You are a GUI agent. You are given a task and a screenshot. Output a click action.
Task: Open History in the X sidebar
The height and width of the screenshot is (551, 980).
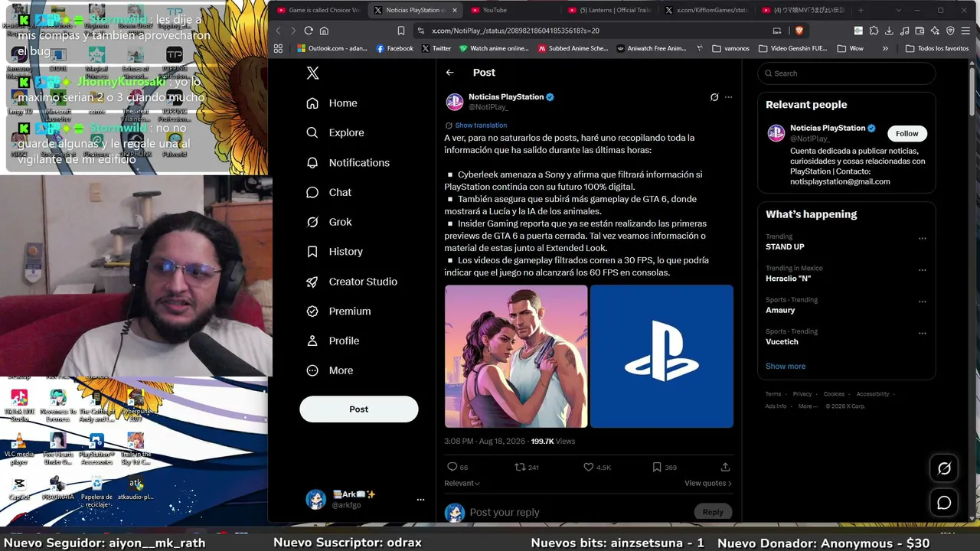click(335, 252)
